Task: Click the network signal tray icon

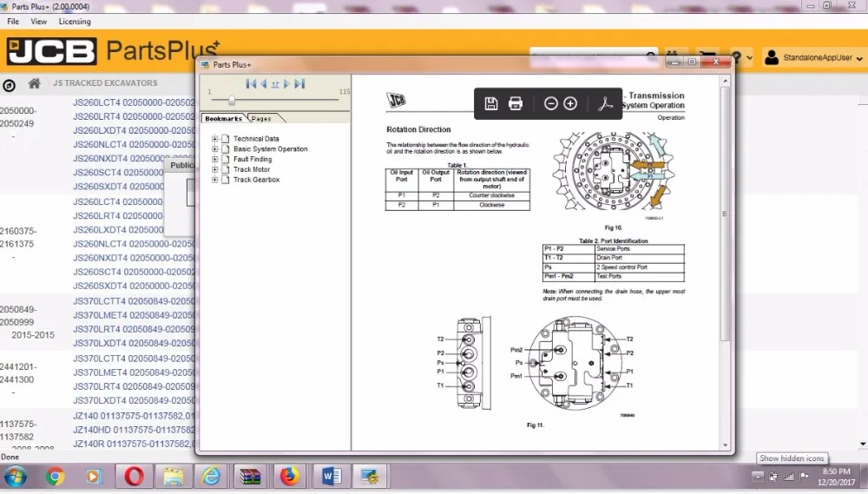Action: coord(789,477)
